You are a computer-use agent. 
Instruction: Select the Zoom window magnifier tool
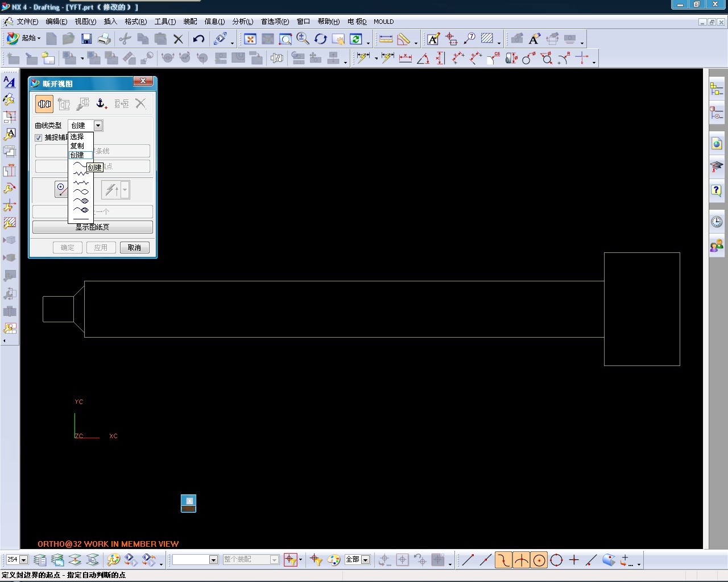pos(286,39)
